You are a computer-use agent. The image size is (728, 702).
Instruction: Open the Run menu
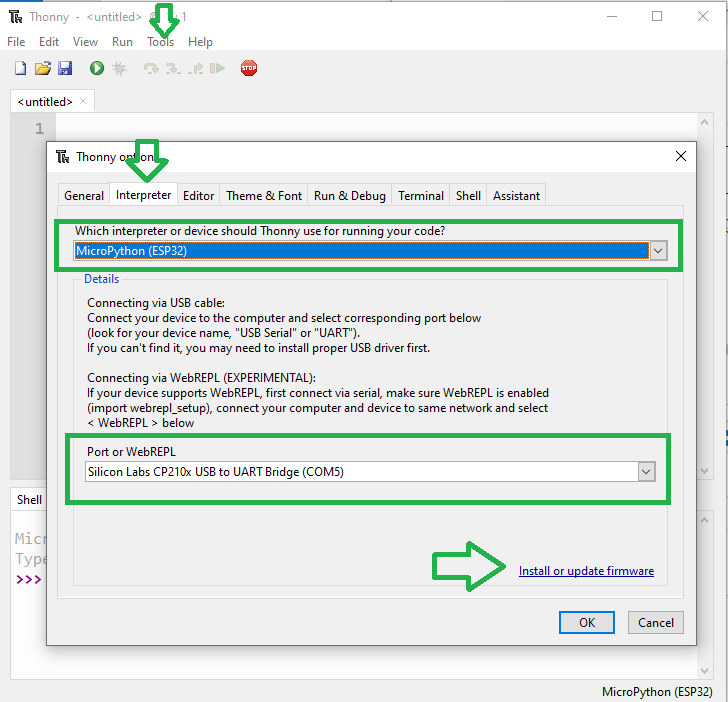click(x=122, y=42)
